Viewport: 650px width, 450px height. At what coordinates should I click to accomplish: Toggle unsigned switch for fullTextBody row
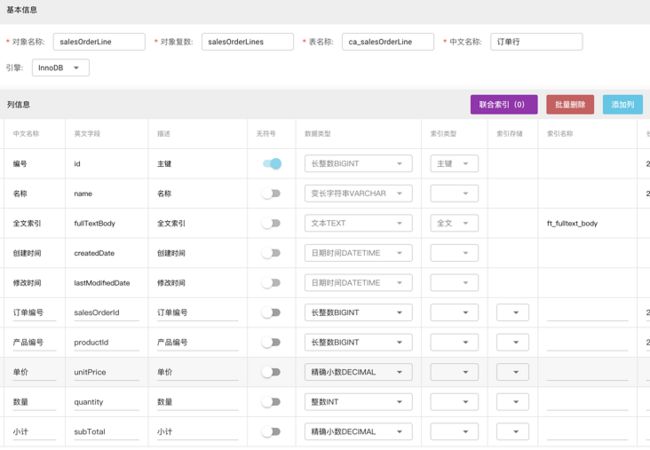272,223
